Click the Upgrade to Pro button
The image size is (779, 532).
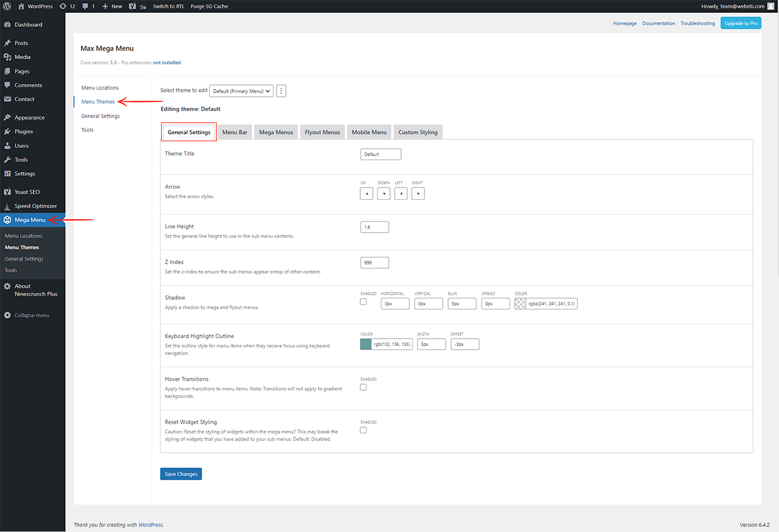[741, 23]
